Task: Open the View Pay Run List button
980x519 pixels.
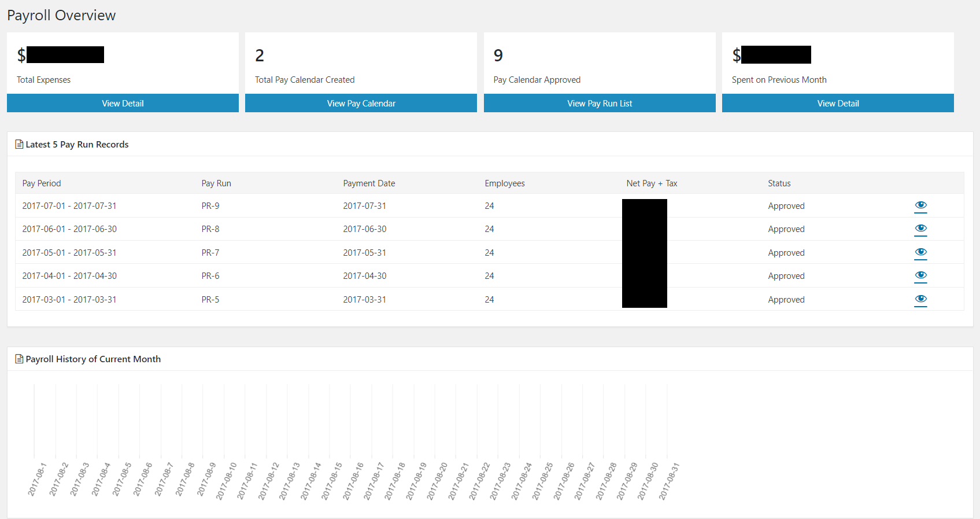Action: pos(600,103)
